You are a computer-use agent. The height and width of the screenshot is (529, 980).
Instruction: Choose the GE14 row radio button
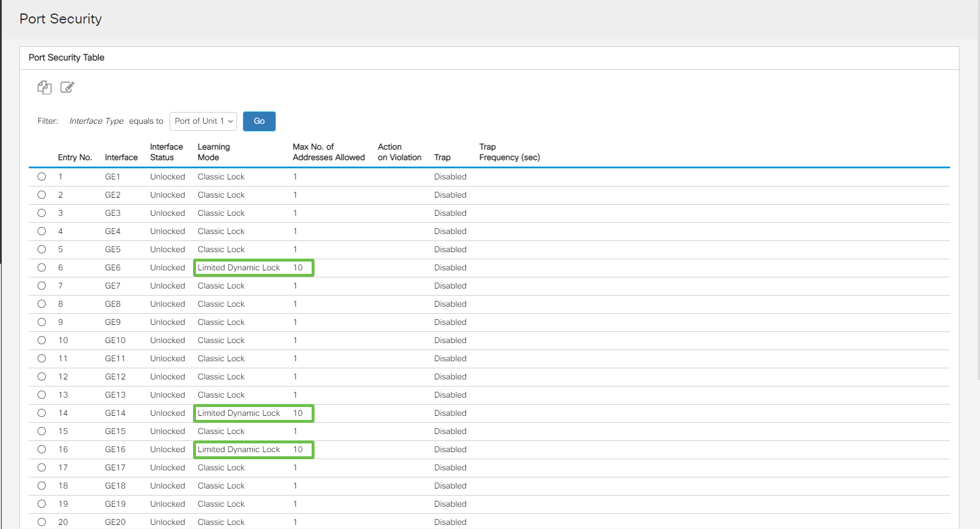[42, 413]
